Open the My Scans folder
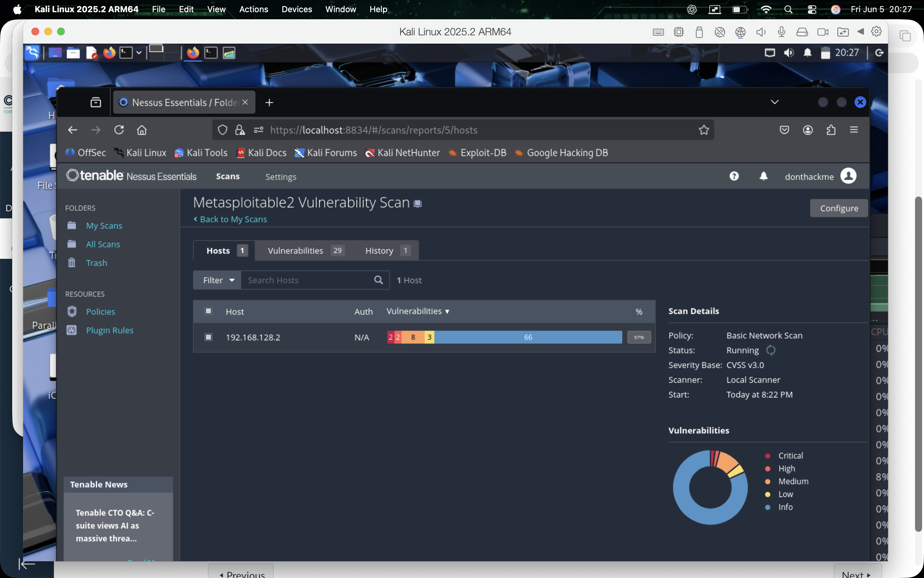 click(104, 225)
